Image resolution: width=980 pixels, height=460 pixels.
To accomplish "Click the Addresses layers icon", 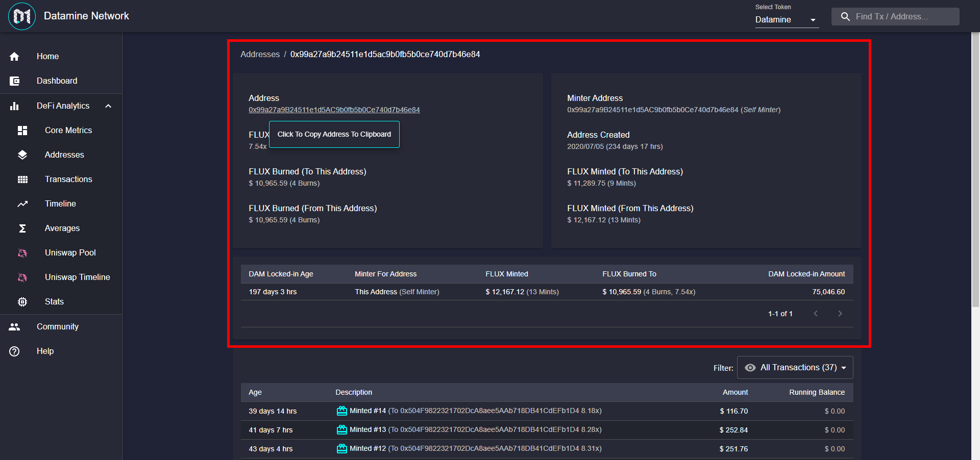I will (x=22, y=155).
